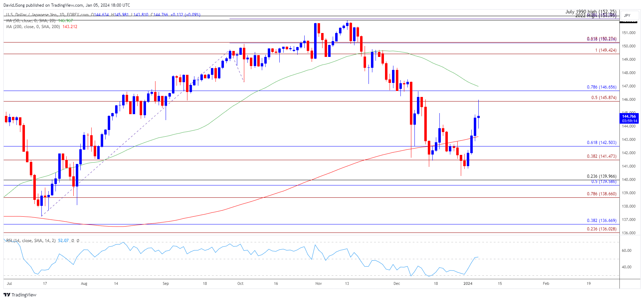Screen dimensions: 644x301
Task: Select the RSI 14 indicator legend
Action: coord(31,241)
